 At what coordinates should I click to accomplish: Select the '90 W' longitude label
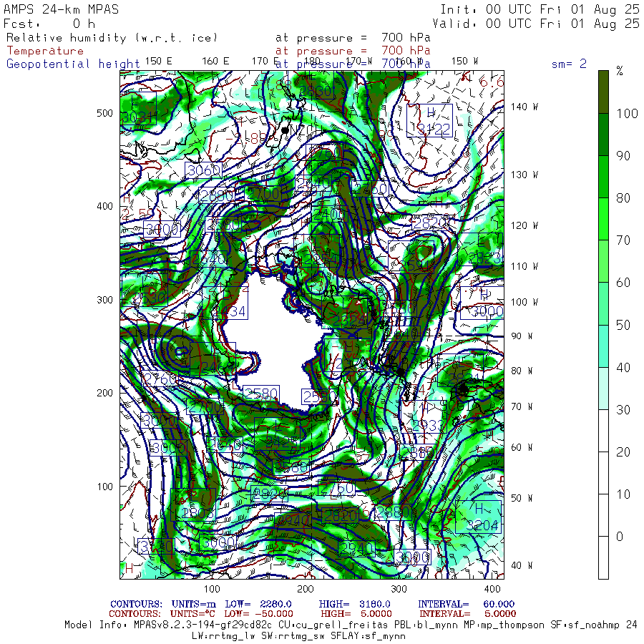(x=522, y=336)
